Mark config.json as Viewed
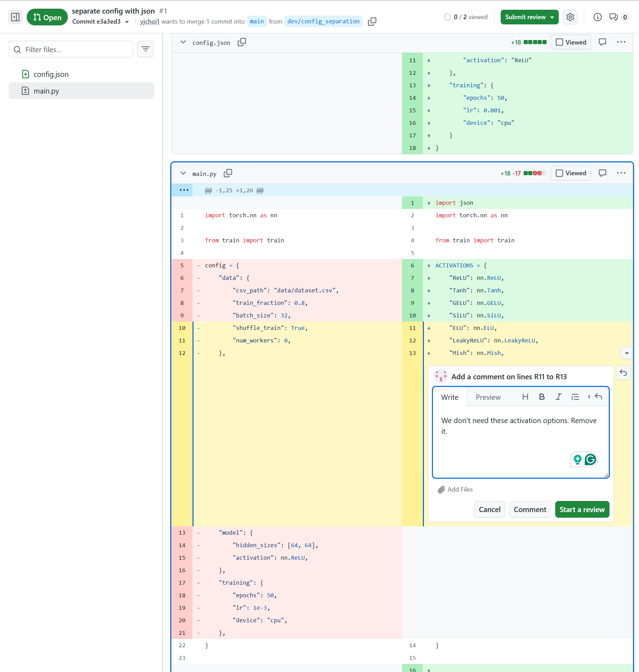 pyautogui.click(x=571, y=42)
